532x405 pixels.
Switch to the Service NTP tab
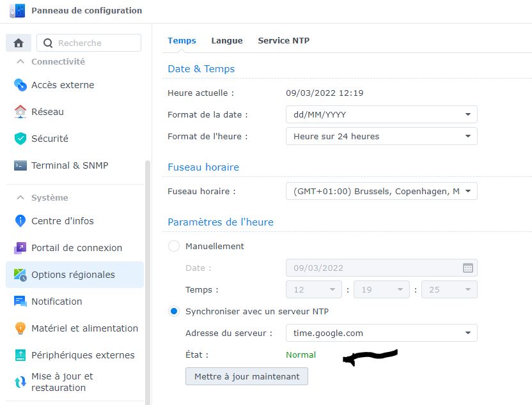(284, 41)
